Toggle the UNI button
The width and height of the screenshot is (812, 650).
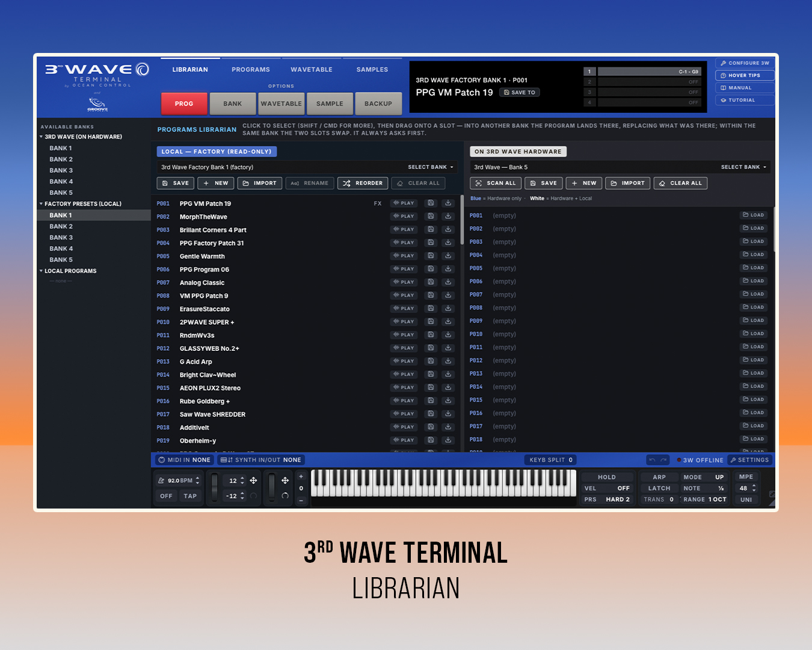pyautogui.click(x=746, y=500)
